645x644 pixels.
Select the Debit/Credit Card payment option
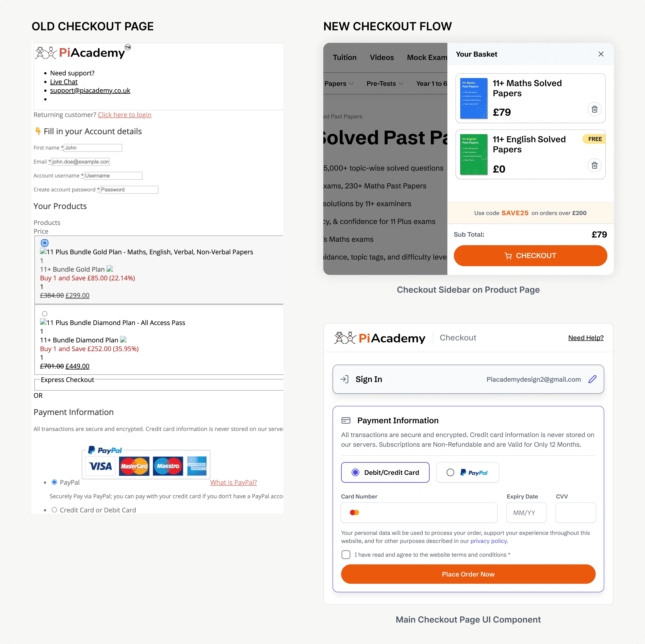pyautogui.click(x=385, y=472)
